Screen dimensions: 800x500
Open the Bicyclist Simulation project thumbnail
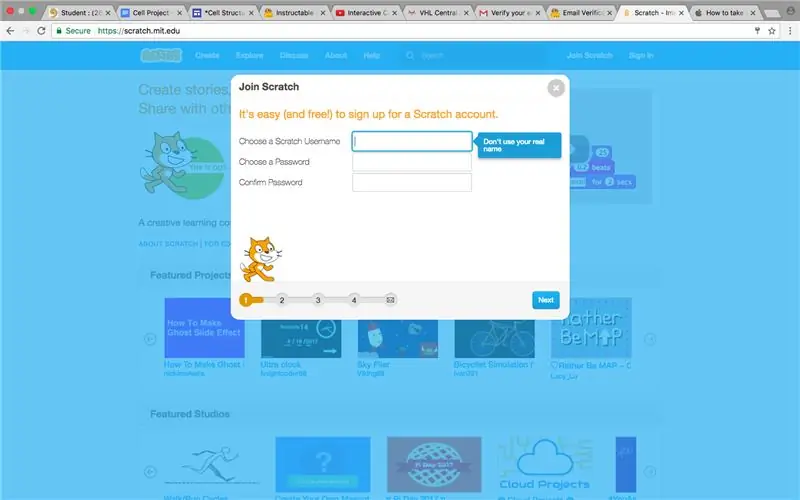494,339
